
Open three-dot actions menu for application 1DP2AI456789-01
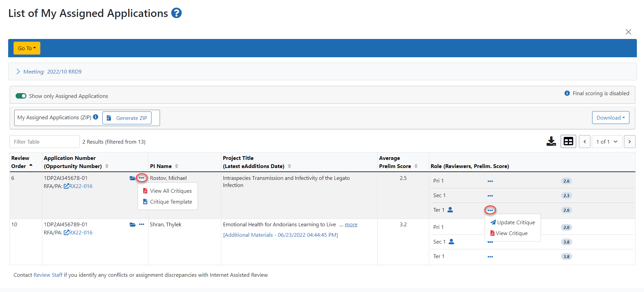point(142,225)
